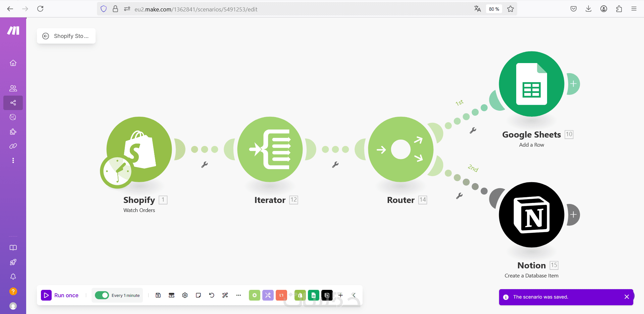Expand the sidebar three-dot More menu

13,160
